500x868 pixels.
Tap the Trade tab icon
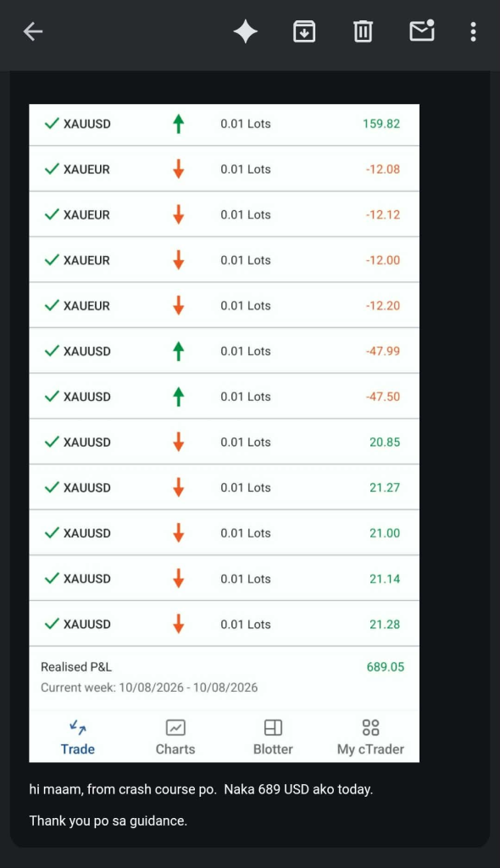pos(77,726)
